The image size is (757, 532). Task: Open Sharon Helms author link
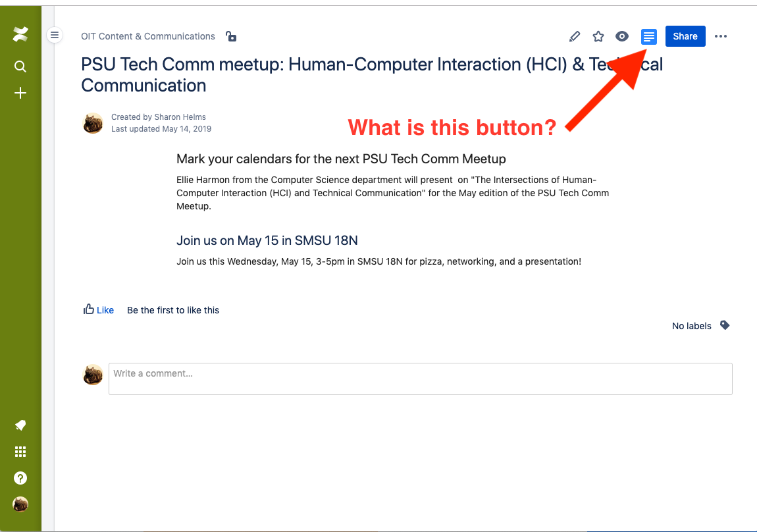(x=180, y=117)
